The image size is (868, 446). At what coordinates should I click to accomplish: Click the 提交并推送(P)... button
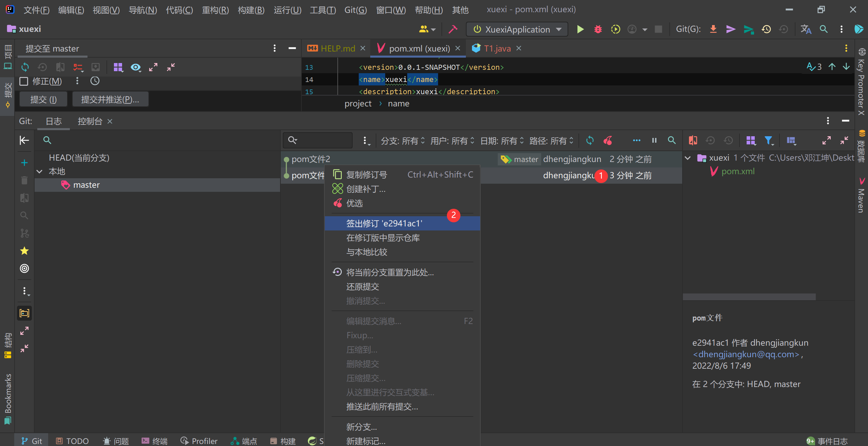(x=110, y=99)
